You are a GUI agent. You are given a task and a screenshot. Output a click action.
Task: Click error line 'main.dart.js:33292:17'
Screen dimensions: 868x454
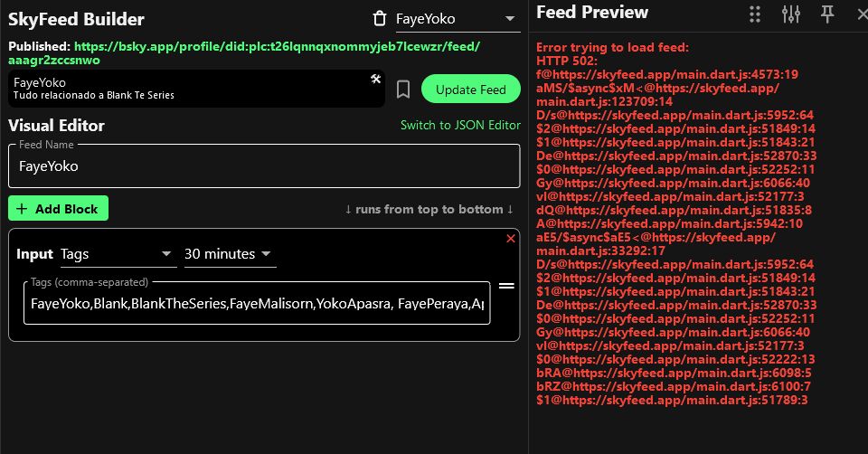(600, 251)
